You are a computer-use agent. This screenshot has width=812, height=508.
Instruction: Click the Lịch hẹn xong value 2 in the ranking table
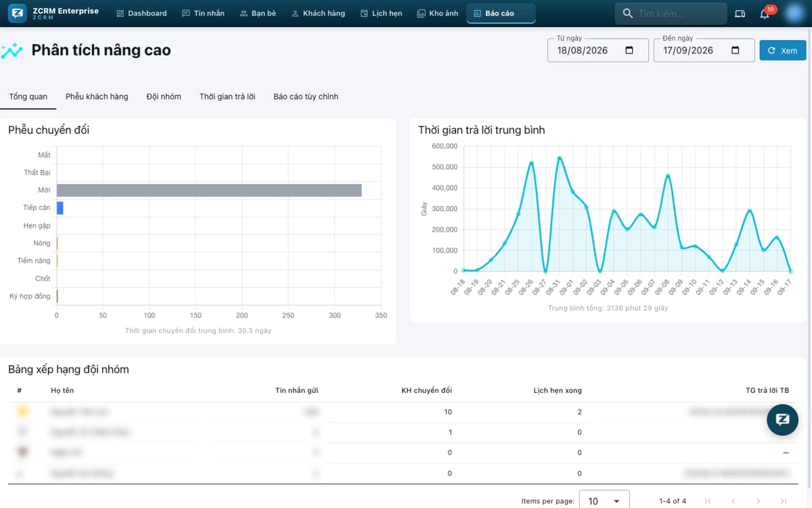[x=580, y=412]
